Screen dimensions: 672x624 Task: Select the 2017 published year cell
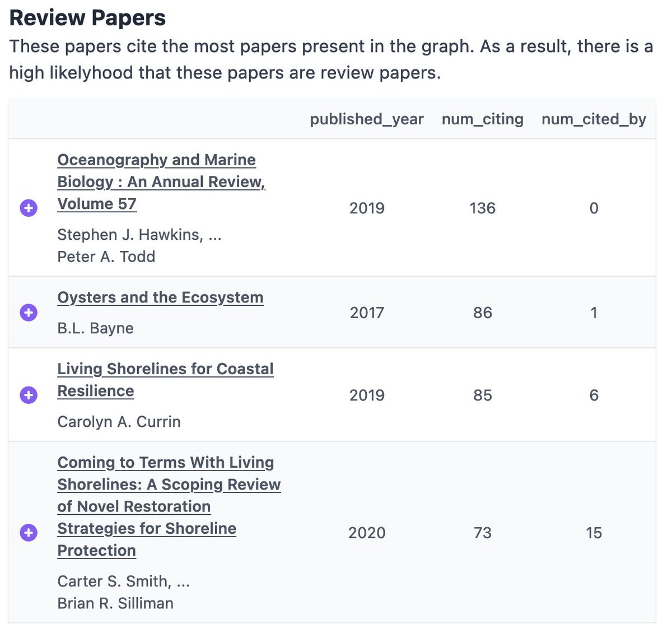367,313
